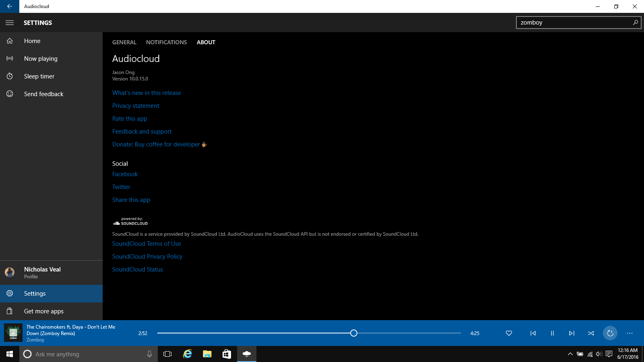This screenshot has width=644, height=362.
Task: Open the Sleep timer page
Action: pos(51,76)
